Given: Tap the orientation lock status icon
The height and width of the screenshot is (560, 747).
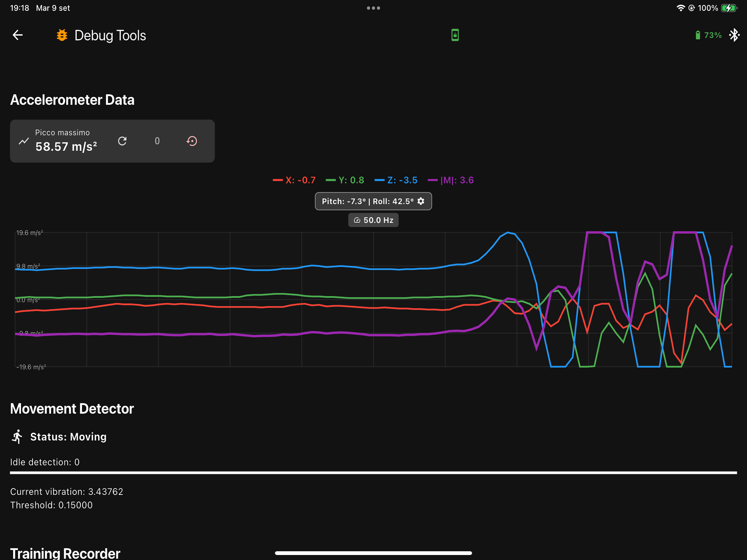Looking at the screenshot, I should pos(691,8).
